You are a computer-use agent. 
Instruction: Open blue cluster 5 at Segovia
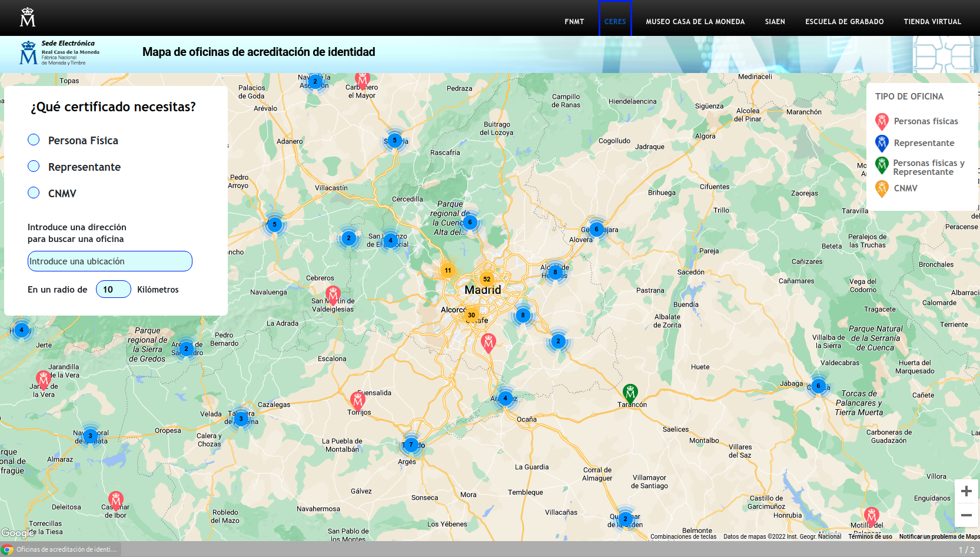click(x=395, y=140)
